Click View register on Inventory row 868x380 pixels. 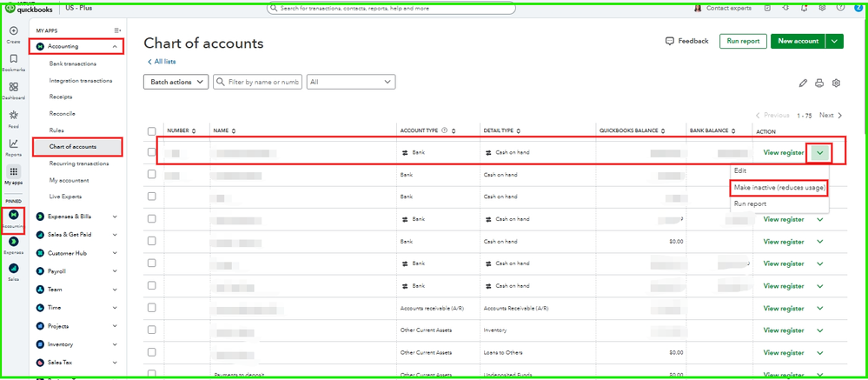(784, 330)
